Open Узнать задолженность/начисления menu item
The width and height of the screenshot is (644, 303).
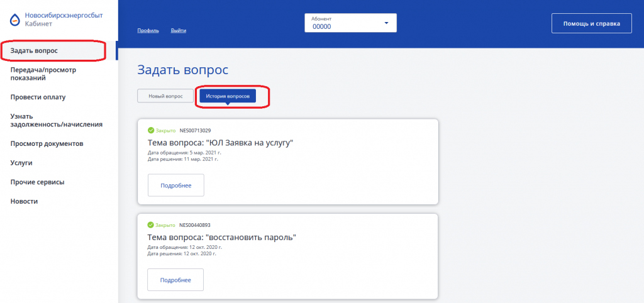coord(56,120)
